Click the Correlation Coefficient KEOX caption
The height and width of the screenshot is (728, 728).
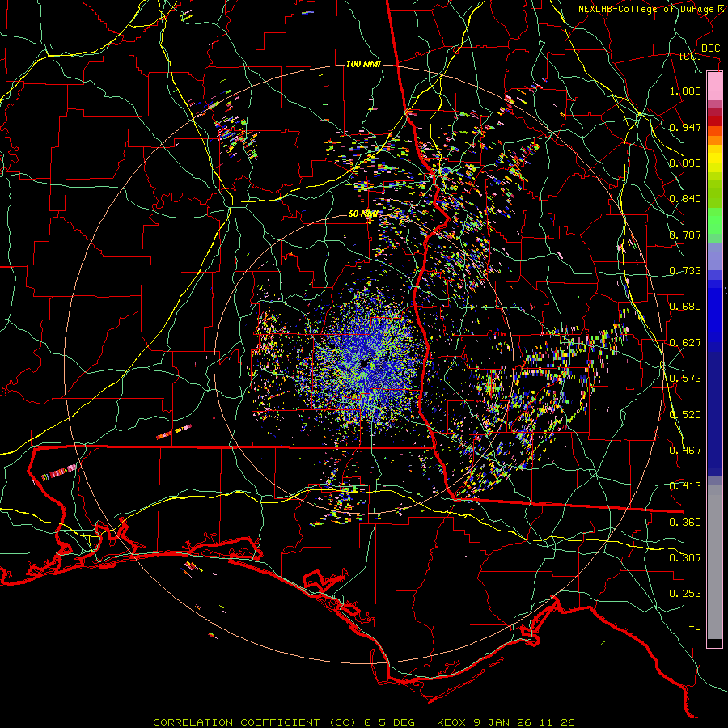[364, 722]
